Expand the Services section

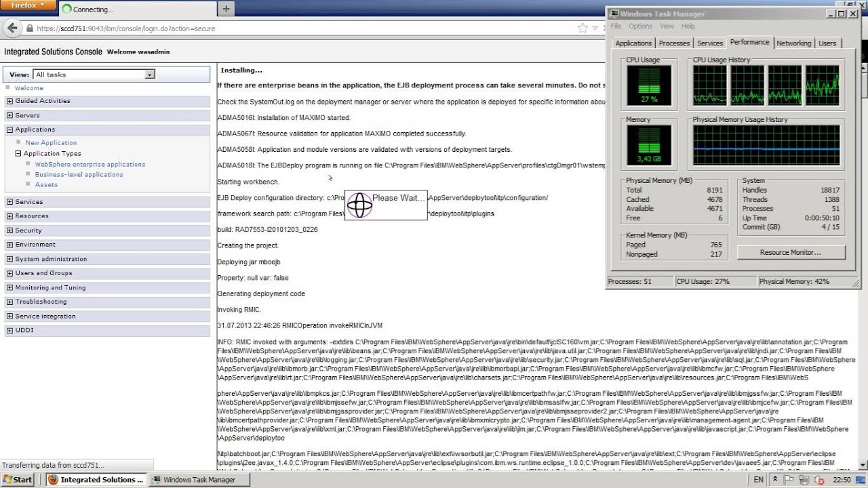(10, 202)
